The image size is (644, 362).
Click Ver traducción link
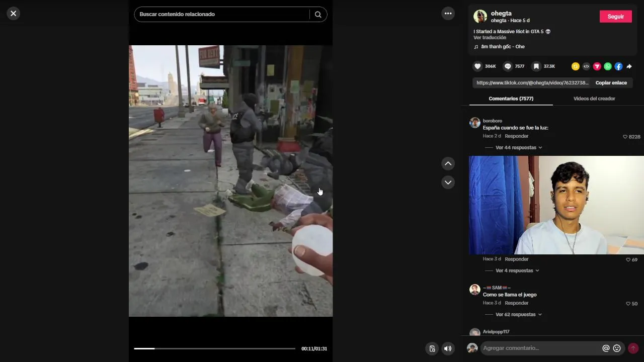[490, 38]
